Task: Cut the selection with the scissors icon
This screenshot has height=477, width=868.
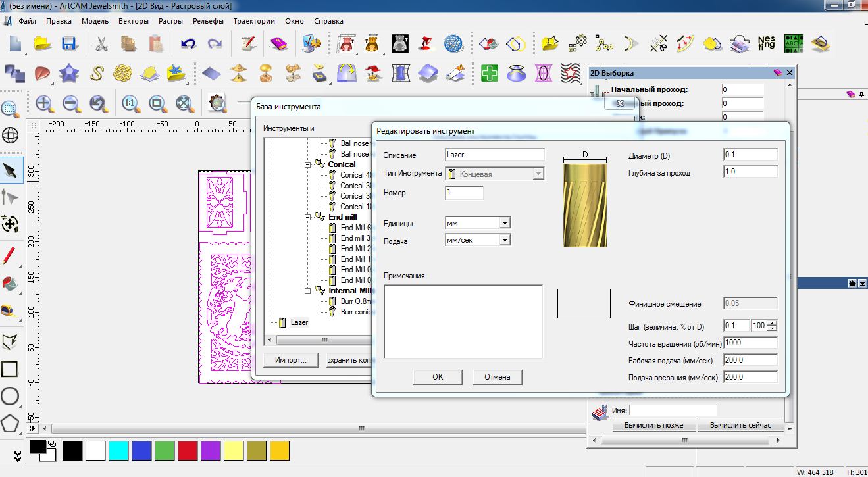Action: (x=101, y=43)
